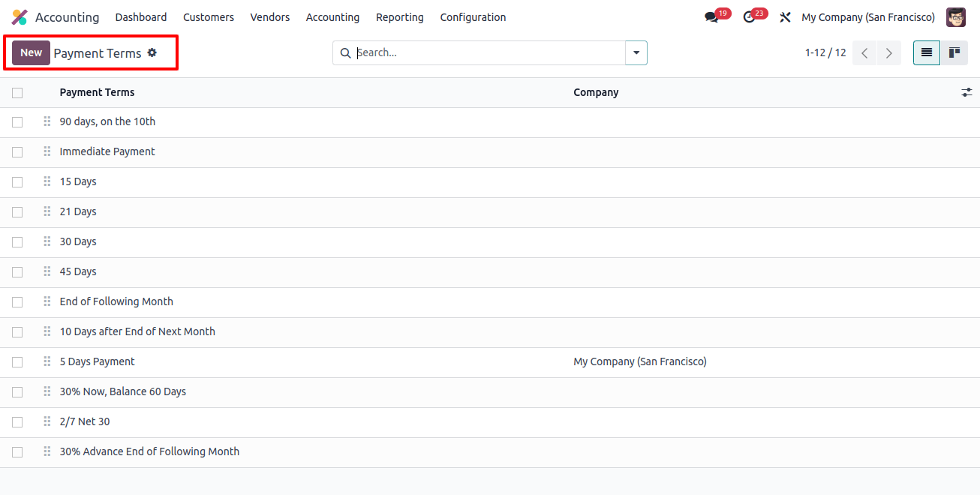980x495 pixels.
Task: Open the 30% Now, Balance 60 Days record
Action: pos(123,391)
